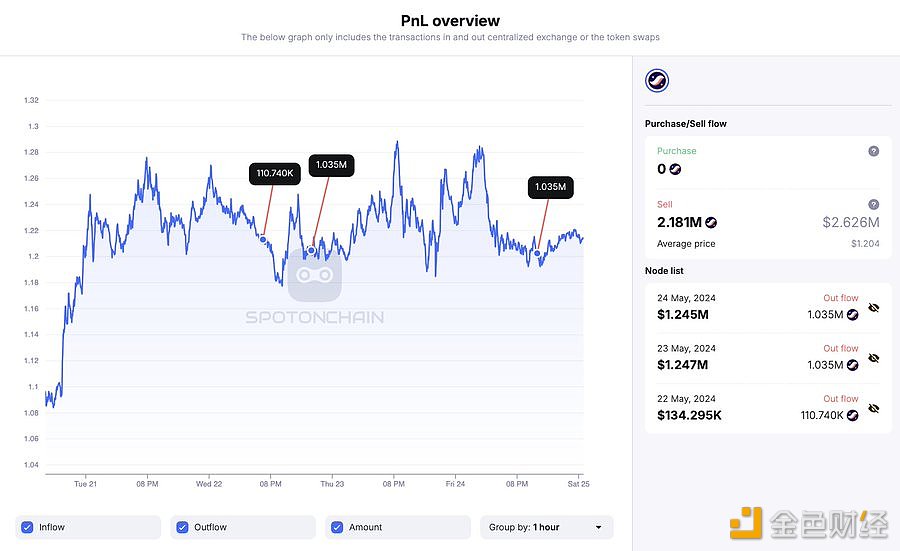
Task: Select the $134.295K node entry
Action: (768, 408)
